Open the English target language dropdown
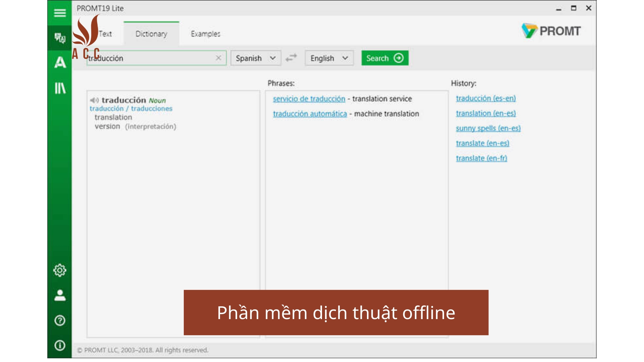The width and height of the screenshot is (644, 362). pos(329,58)
